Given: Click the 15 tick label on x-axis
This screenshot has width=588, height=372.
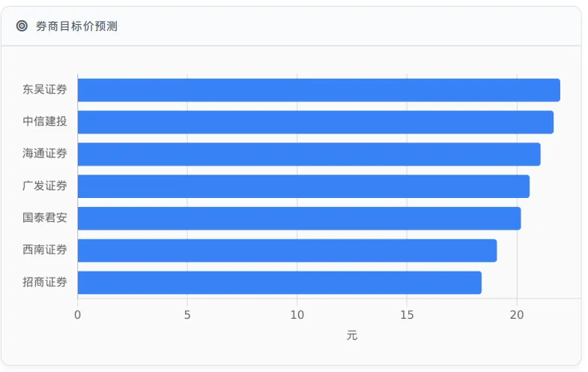Looking at the screenshot, I should tap(407, 315).
